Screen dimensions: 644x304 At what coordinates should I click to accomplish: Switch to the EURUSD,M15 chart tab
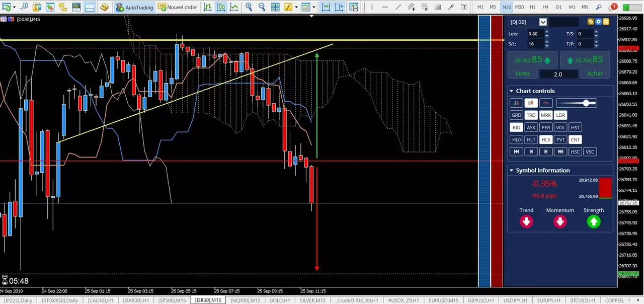click(443, 300)
